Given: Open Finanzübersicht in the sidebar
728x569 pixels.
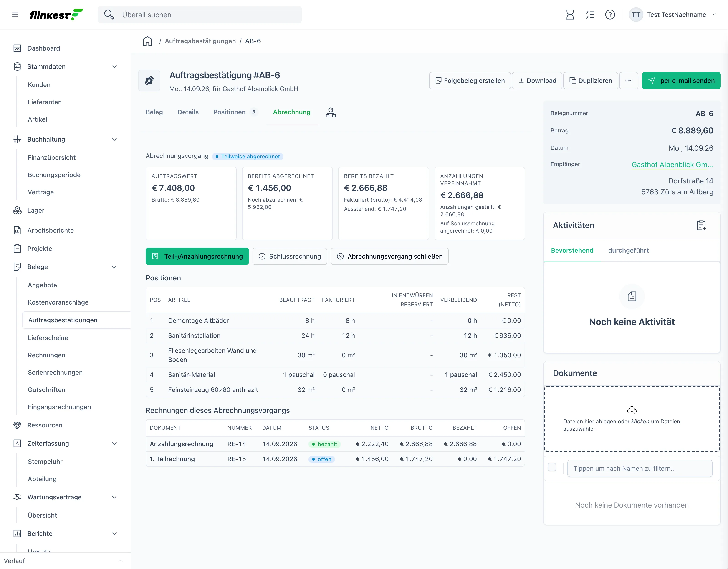Looking at the screenshot, I should point(52,158).
